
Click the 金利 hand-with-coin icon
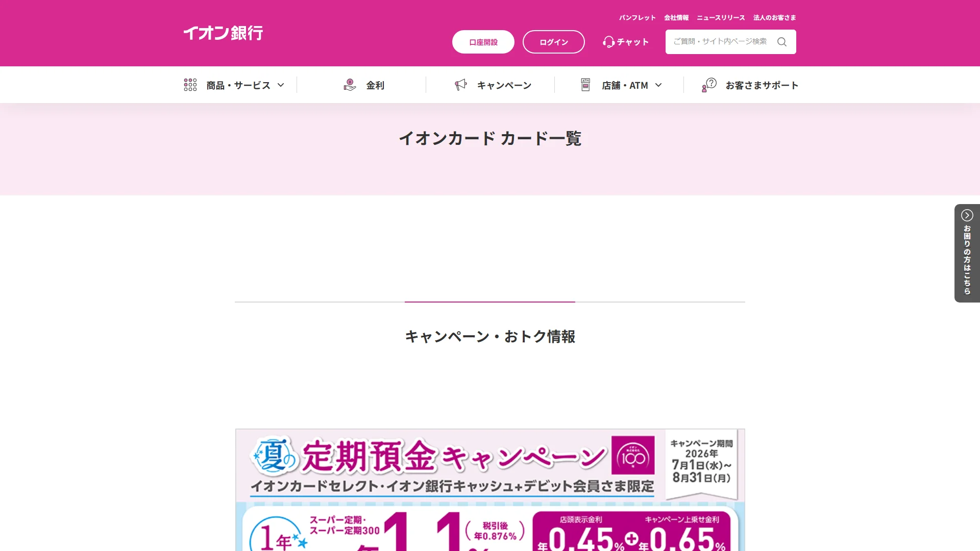point(350,85)
